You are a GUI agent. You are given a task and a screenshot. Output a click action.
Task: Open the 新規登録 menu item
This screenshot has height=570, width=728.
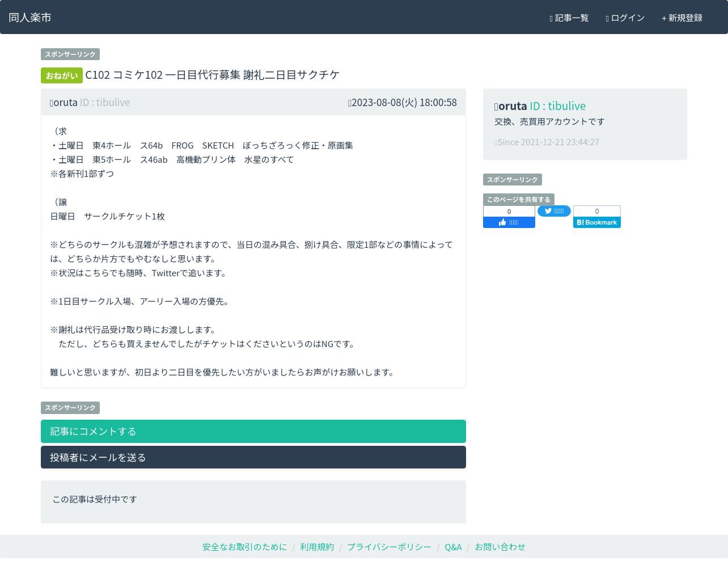(682, 18)
